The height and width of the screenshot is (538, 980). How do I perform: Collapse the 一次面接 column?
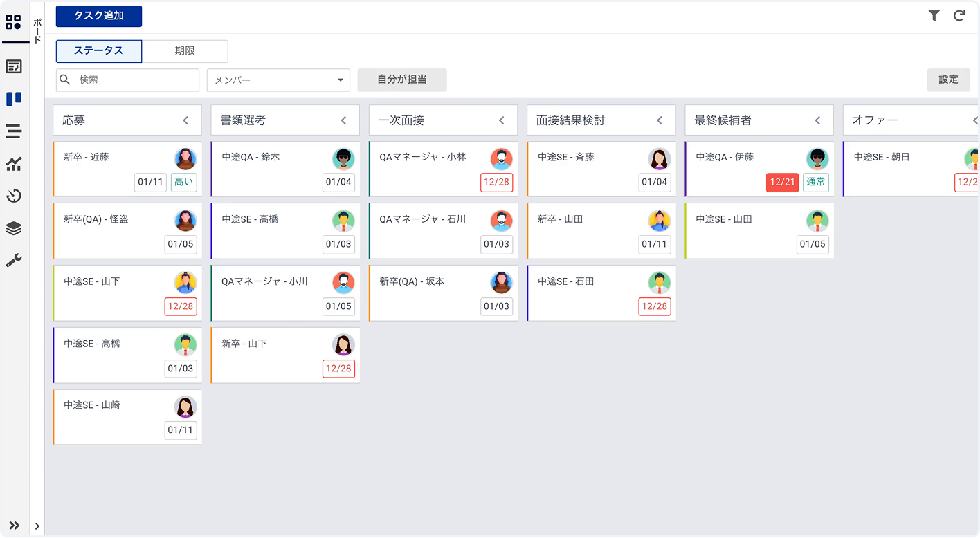pos(502,120)
